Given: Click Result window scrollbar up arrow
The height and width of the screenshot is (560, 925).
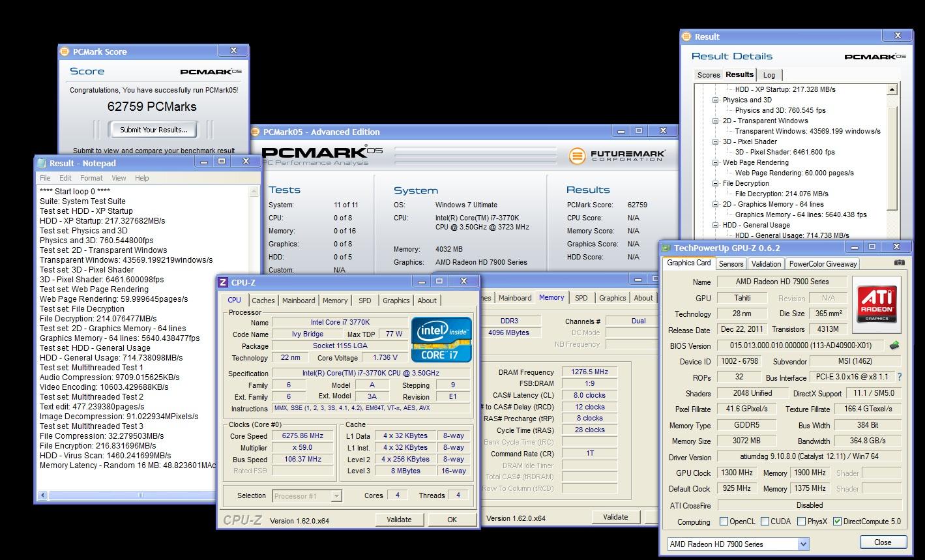Looking at the screenshot, I should click(892, 89).
